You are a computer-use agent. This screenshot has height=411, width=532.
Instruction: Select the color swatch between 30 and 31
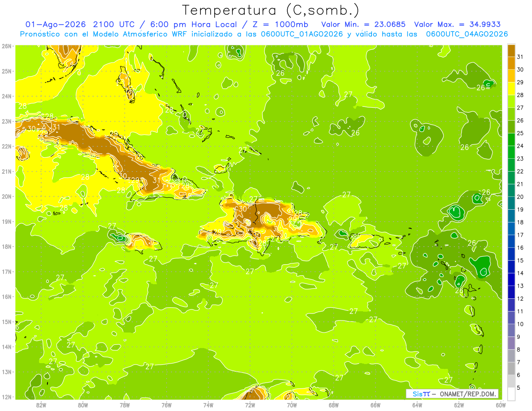[x=511, y=63]
